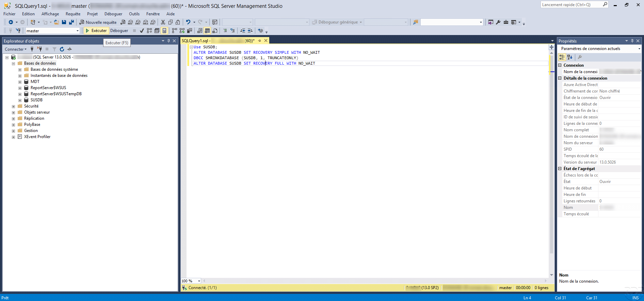Click the Déboguer button in the toolbar

coord(119,31)
